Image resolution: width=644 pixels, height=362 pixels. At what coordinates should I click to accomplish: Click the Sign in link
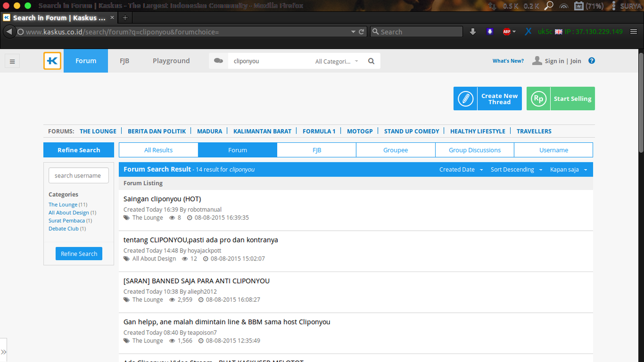click(x=554, y=61)
